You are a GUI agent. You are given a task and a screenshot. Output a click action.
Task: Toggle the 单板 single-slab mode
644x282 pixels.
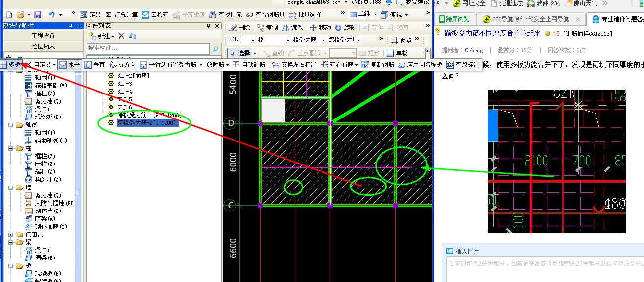tap(397, 53)
